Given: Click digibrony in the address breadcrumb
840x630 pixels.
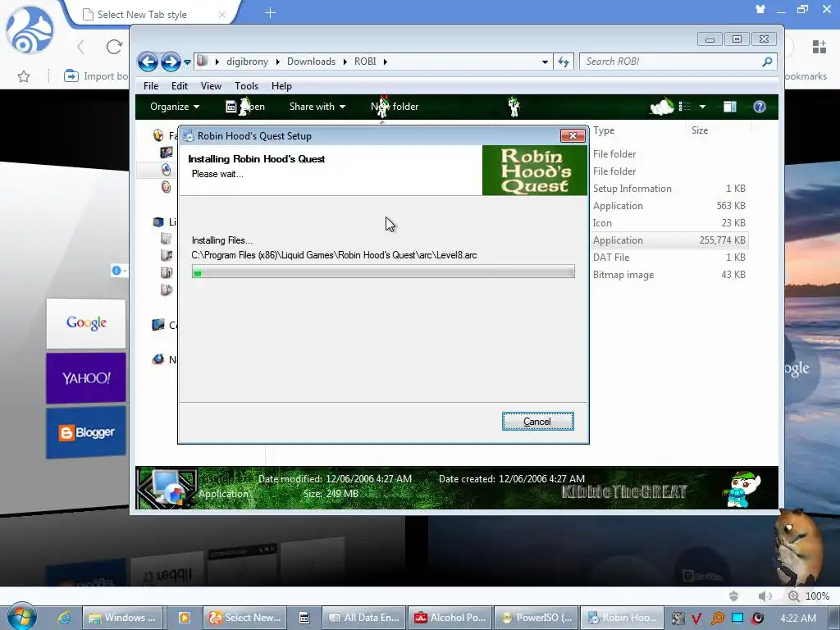Looking at the screenshot, I should pyautogui.click(x=247, y=62).
